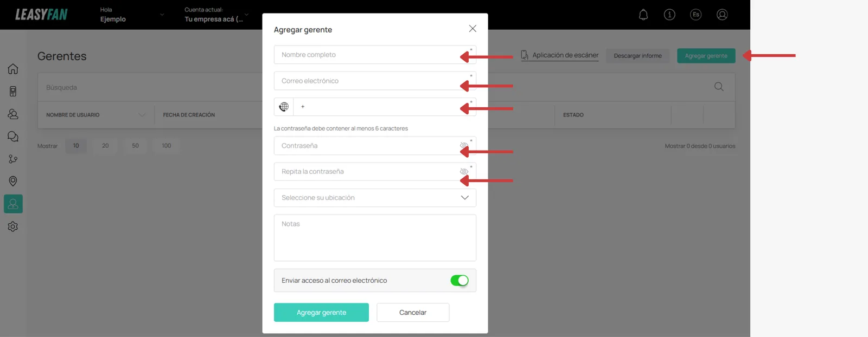The image size is (868, 337).
Task: Show password in Contraseña field
Action: 464,146
